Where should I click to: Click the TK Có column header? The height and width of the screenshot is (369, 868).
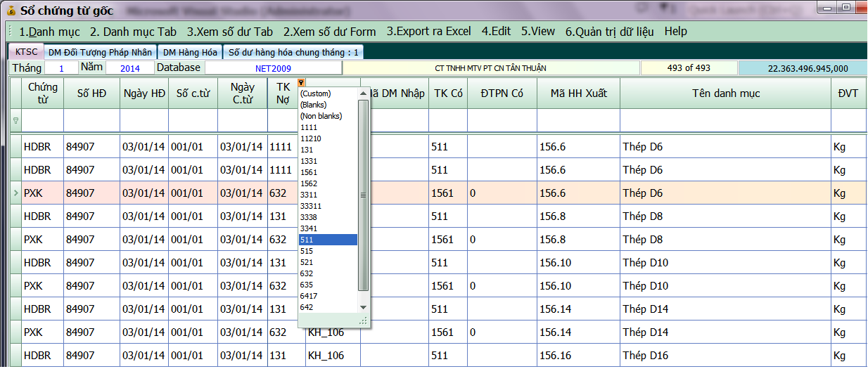(448, 93)
